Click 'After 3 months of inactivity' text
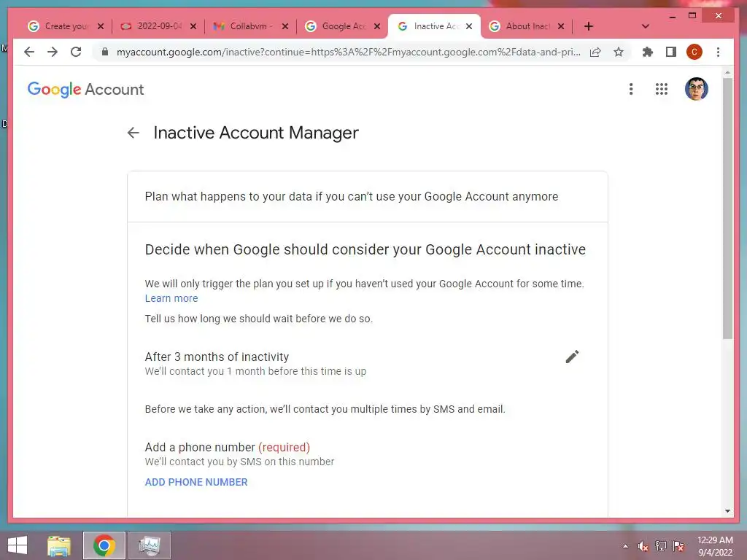The image size is (747, 560). coord(217,357)
